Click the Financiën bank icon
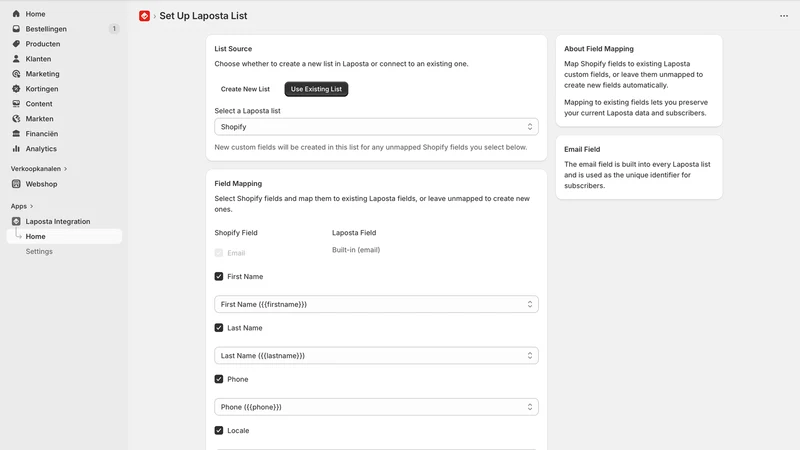Image resolution: width=800 pixels, height=450 pixels. 16,134
